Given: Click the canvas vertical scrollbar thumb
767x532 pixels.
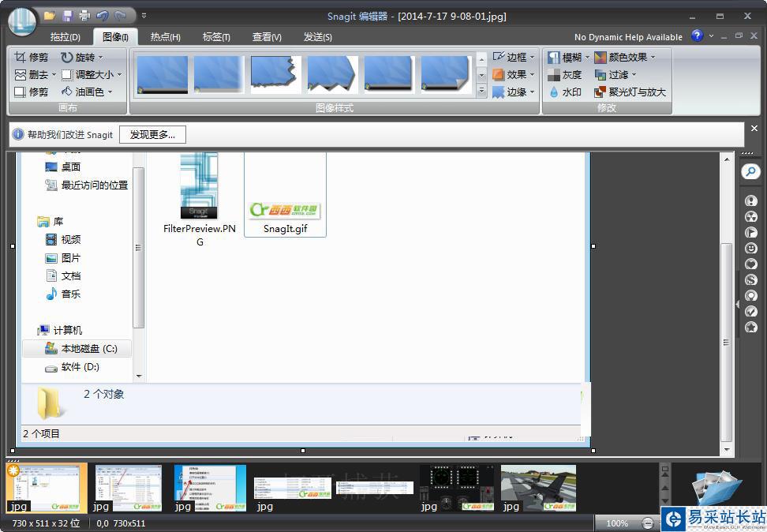Looking at the screenshot, I should point(727,342).
